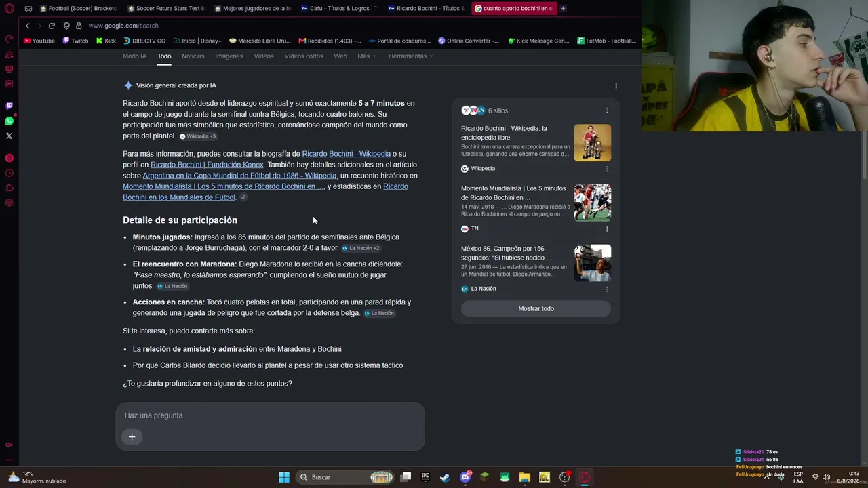
Task: Open Steam from the taskbar
Action: tap(445, 477)
